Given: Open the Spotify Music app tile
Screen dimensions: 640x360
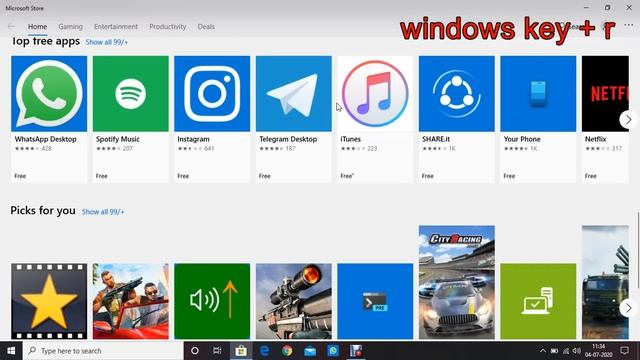Looking at the screenshot, I should pyautogui.click(x=131, y=119).
